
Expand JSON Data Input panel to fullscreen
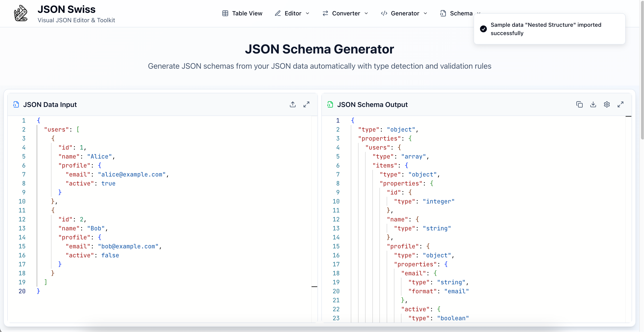coord(306,104)
